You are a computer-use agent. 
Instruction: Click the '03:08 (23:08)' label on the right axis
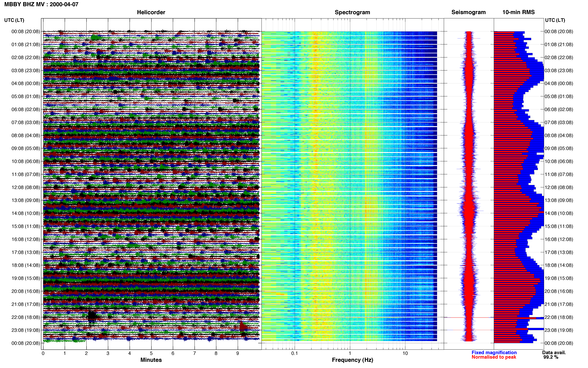point(559,71)
